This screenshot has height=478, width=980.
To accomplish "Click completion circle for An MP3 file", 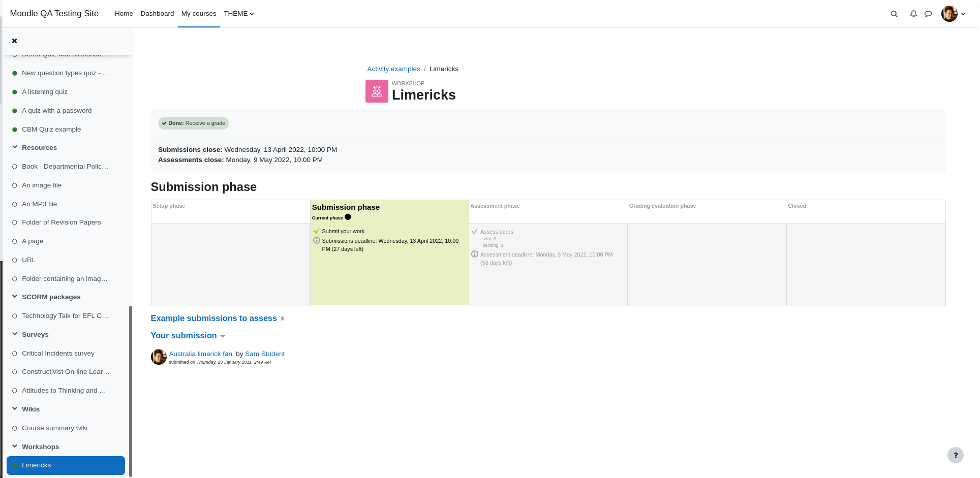I will [x=15, y=204].
